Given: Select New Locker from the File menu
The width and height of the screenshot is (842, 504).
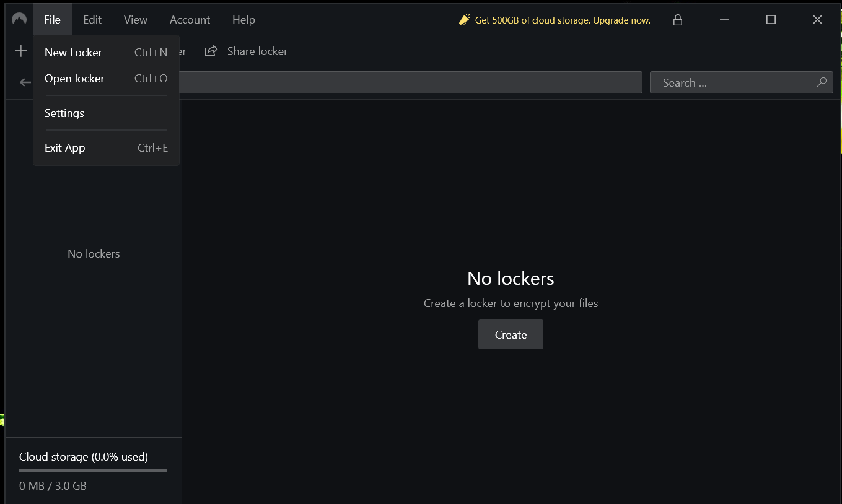Looking at the screenshot, I should point(73,52).
